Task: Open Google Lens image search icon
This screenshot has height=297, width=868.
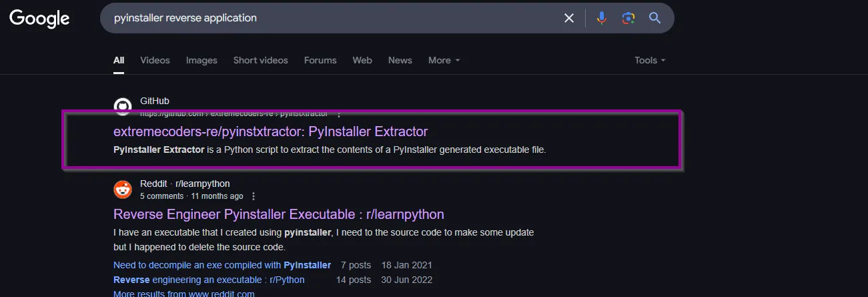Action: pos(628,18)
